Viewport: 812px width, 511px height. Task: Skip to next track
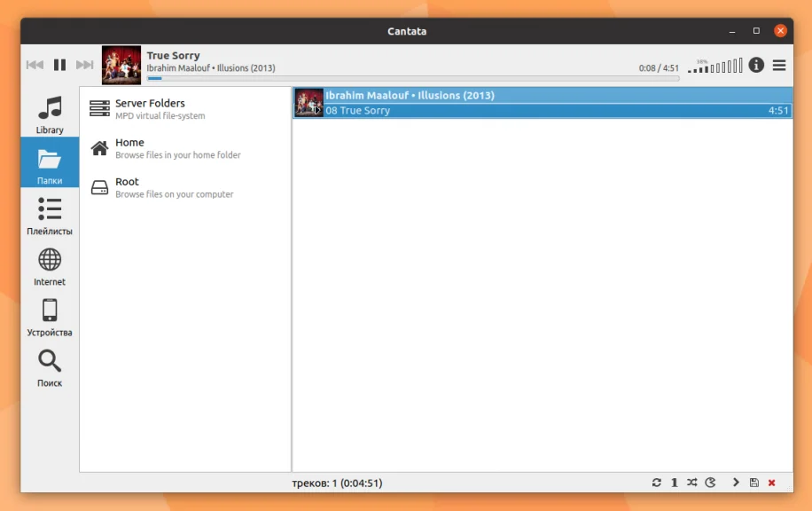pyautogui.click(x=84, y=65)
